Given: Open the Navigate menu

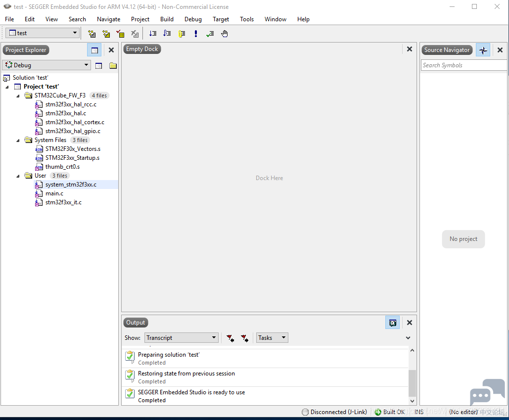Looking at the screenshot, I should point(108,19).
